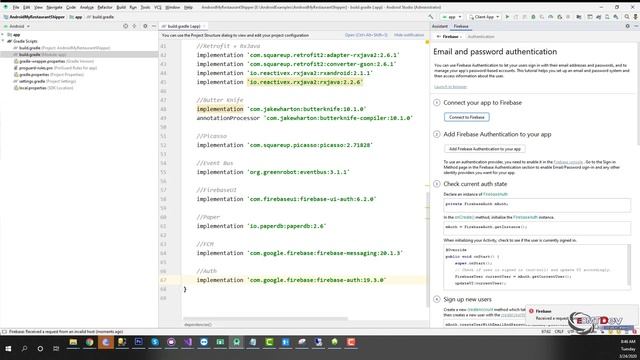Run the app with the green play button
Image resolution: width=640 pixels, height=360 pixels.
(507, 17)
